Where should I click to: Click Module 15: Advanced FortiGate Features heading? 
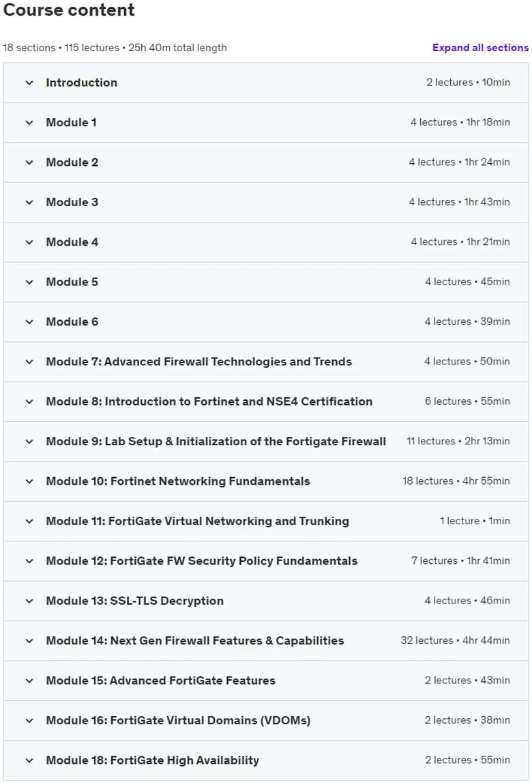[x=161, y=681]
